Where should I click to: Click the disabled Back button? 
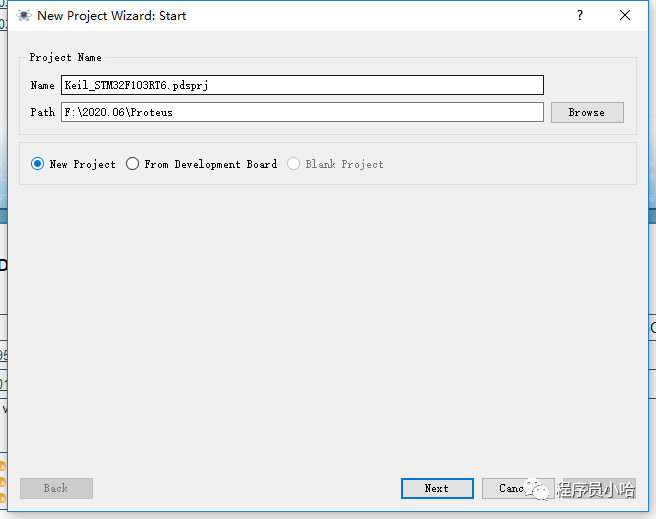56,488
